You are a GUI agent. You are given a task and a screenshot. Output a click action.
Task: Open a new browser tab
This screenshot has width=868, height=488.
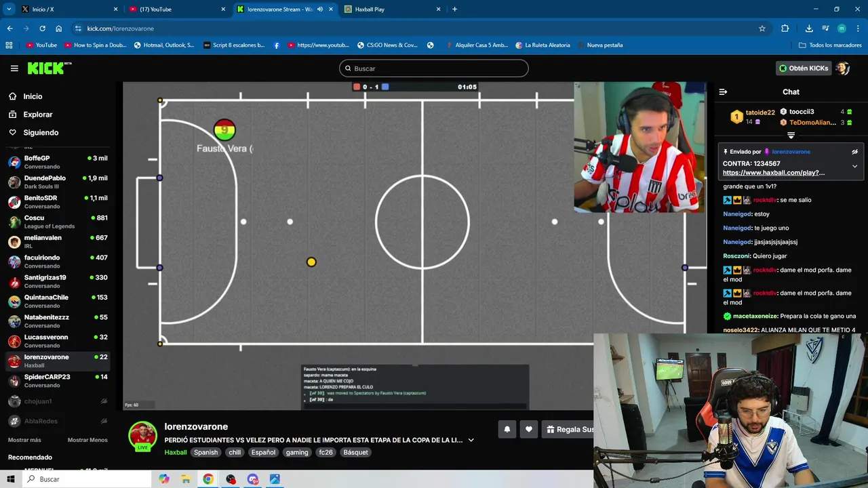[454, 9]
